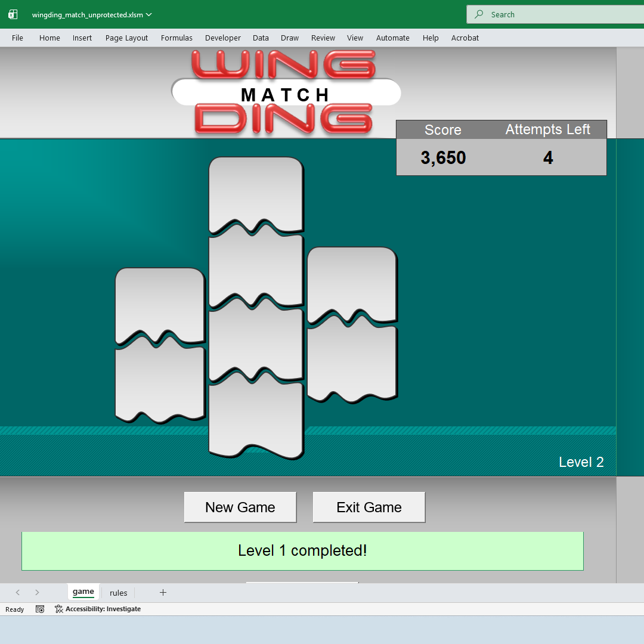This screenshot has height=644, width=644.
Task: Click the Exit Game button
Action: pyautogui.click(x=369, y=507)
